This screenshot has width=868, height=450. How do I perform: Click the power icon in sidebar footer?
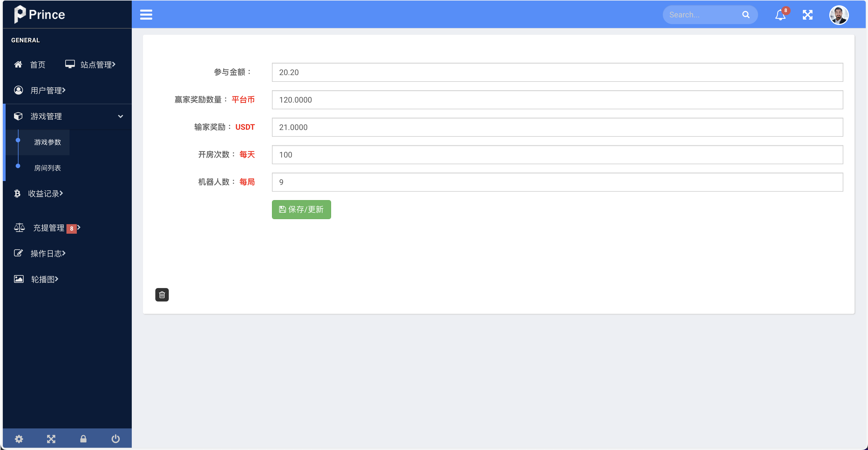pos(116,439)
